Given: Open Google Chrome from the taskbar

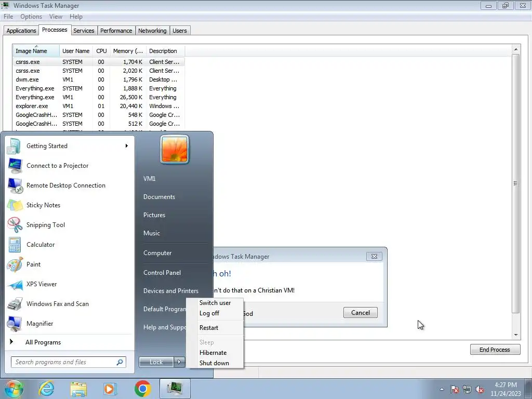Looking at the screenshot, I should click(142, 389).
